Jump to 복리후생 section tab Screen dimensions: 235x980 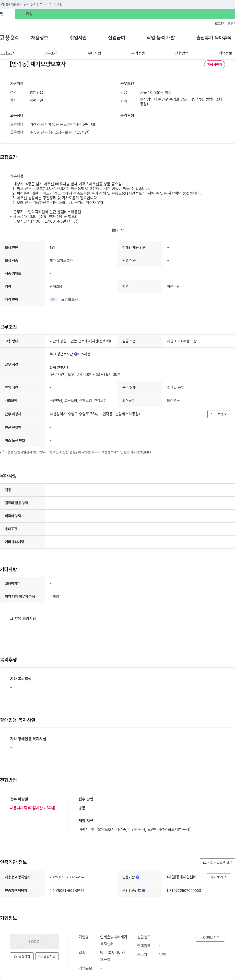(x=138, y=53)
